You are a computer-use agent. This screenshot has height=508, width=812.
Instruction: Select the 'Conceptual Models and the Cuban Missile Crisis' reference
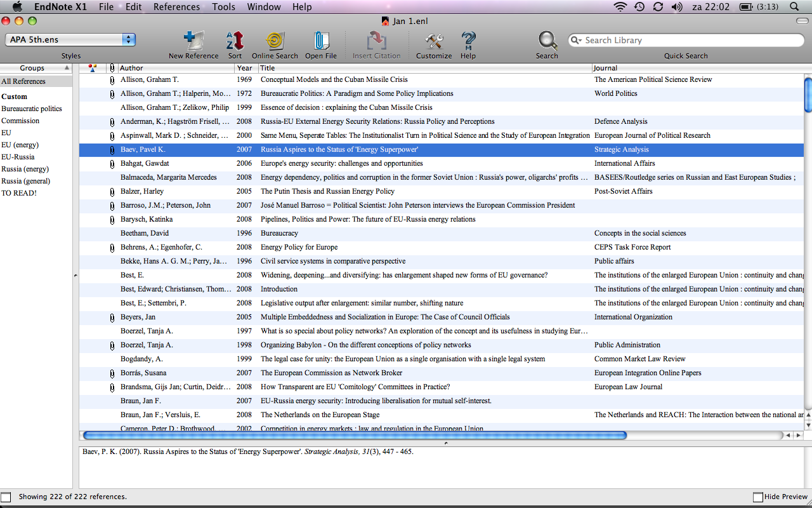(x=442, y=80)
